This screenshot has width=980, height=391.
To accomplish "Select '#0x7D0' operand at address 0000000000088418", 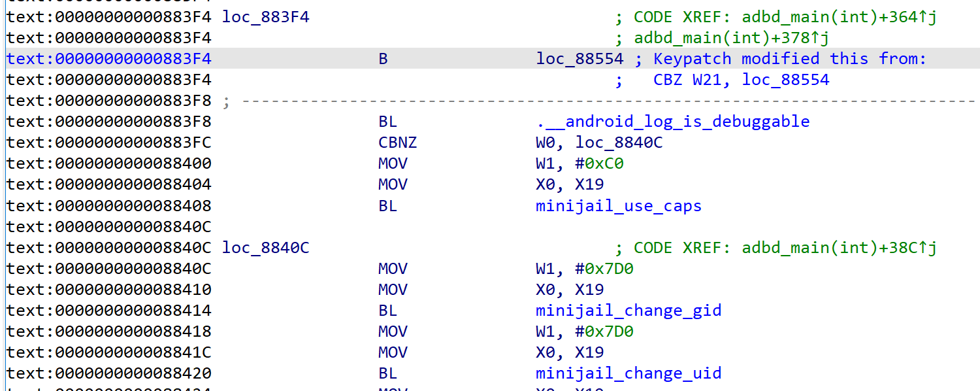I will [604, 331].
